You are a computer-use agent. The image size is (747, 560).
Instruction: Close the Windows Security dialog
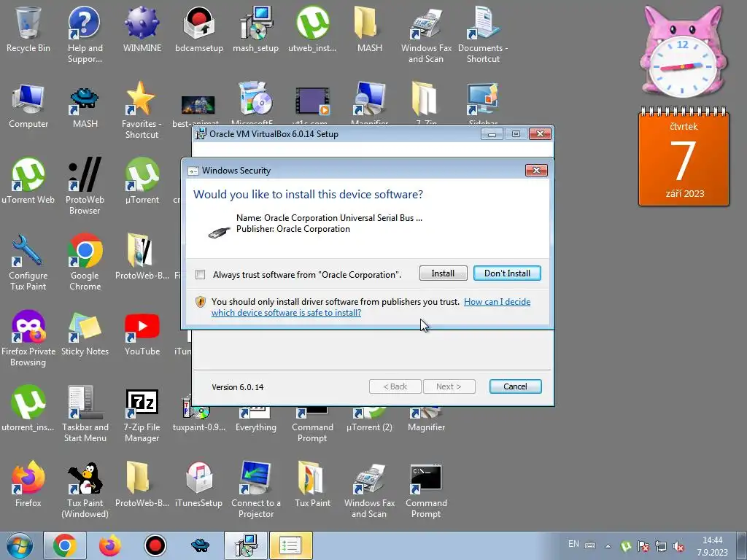pyautogui.click(x=536, y=170)
